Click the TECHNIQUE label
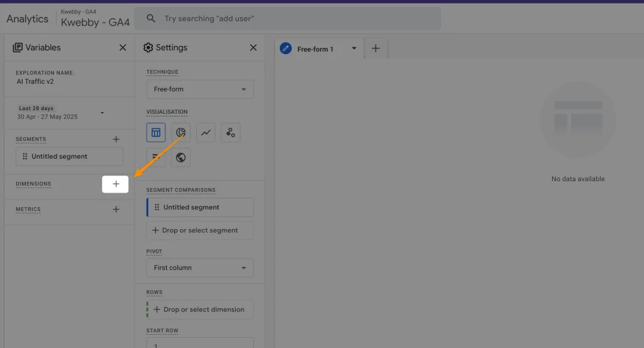This screenshot has height=348, width=644. tap(162, 72)
